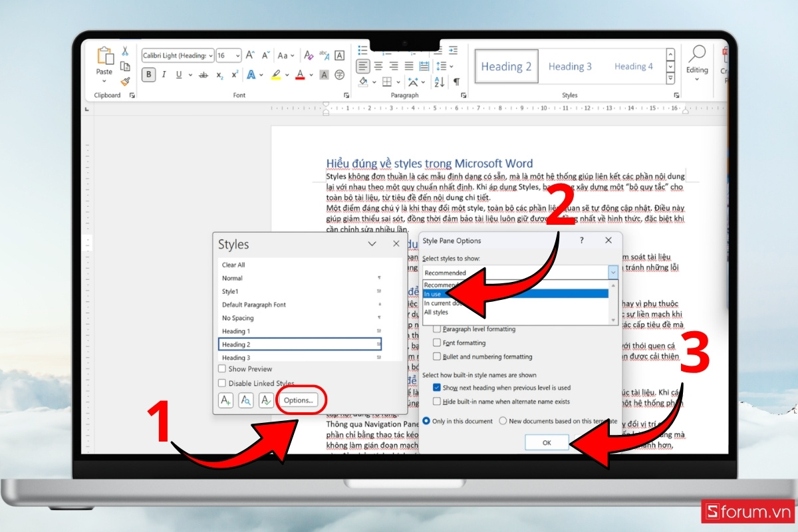Check Font formatting option
This screenshot has width=798, height=532.
click(437, 343)
